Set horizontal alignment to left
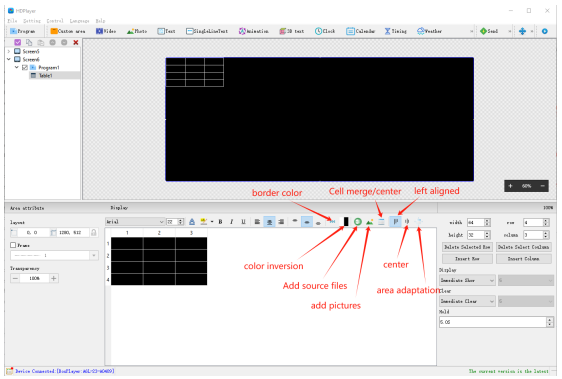The width and height of the screenshot is (562, 379). click(257, 222)
